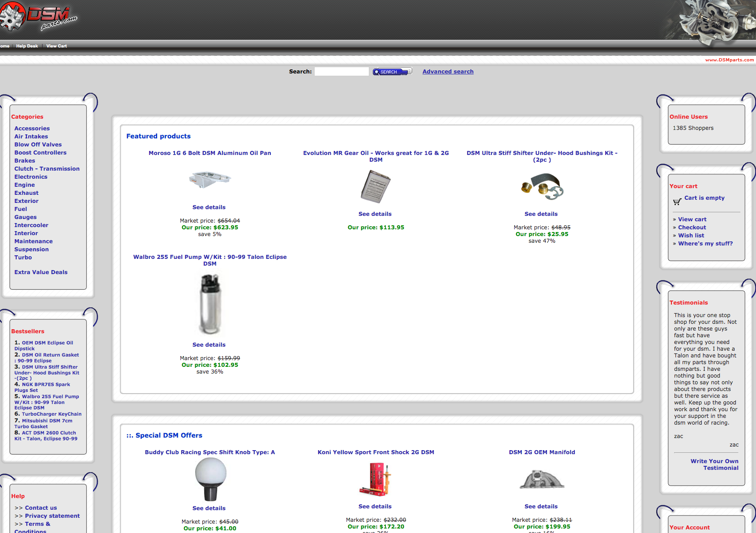Open the Moroso Aluminum Oil Pan image
756x533 pixels.
[209, 180]
